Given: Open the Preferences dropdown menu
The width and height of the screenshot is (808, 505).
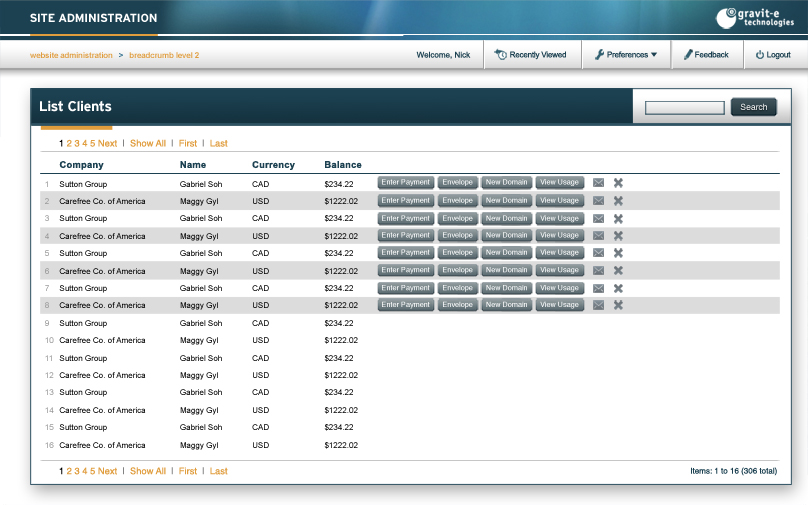Looking at the screenshot, I should [x=626, y=55].
